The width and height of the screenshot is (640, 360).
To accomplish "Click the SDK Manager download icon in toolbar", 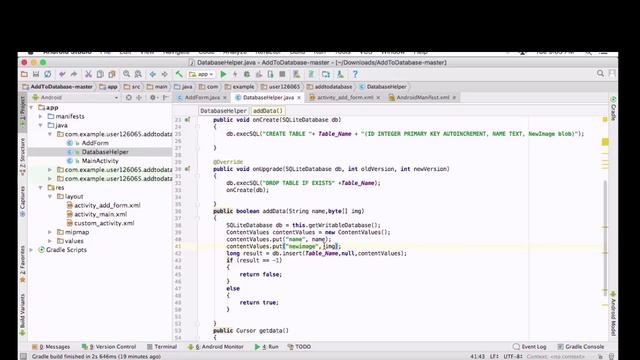I will tap(340, 74).
